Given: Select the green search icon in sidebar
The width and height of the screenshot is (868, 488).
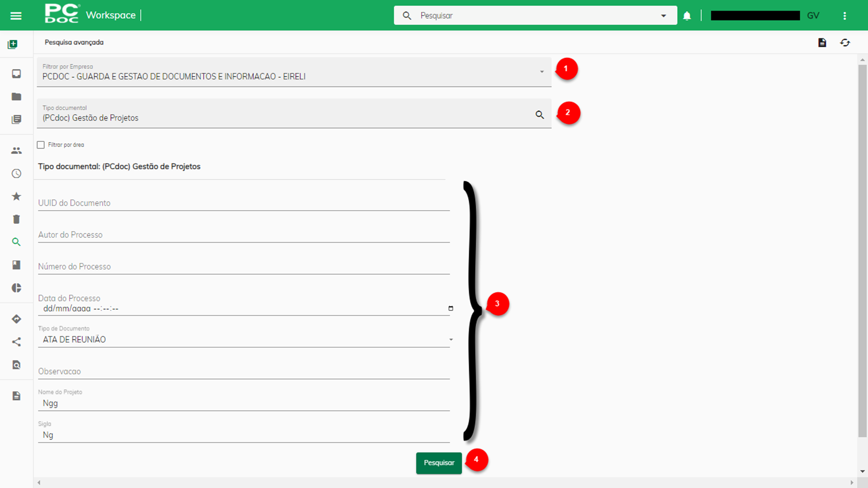Looking at the screenshot, I should click(x=16, y=242).
